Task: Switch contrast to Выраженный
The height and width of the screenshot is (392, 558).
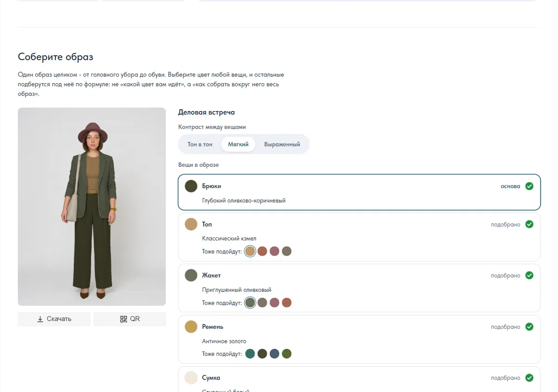Action: pyautogui.click(x=282, y=144)
